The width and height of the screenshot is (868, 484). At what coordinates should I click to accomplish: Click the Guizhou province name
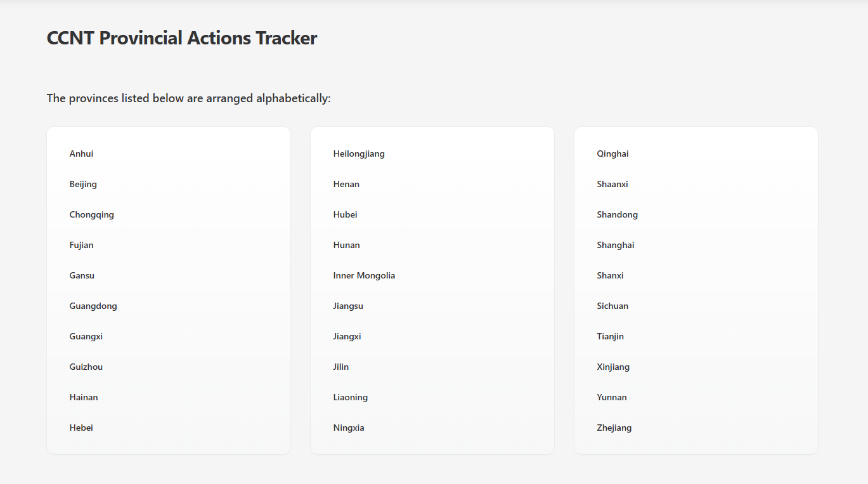click(86, 367)
